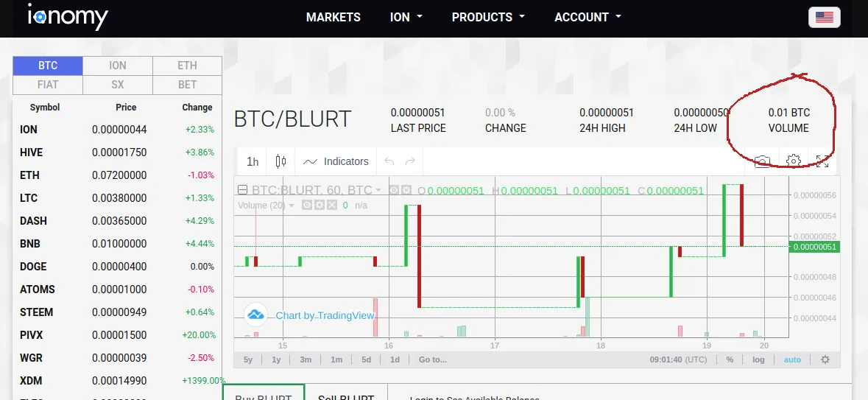Open the ATOMS market row

click(117, 290)
